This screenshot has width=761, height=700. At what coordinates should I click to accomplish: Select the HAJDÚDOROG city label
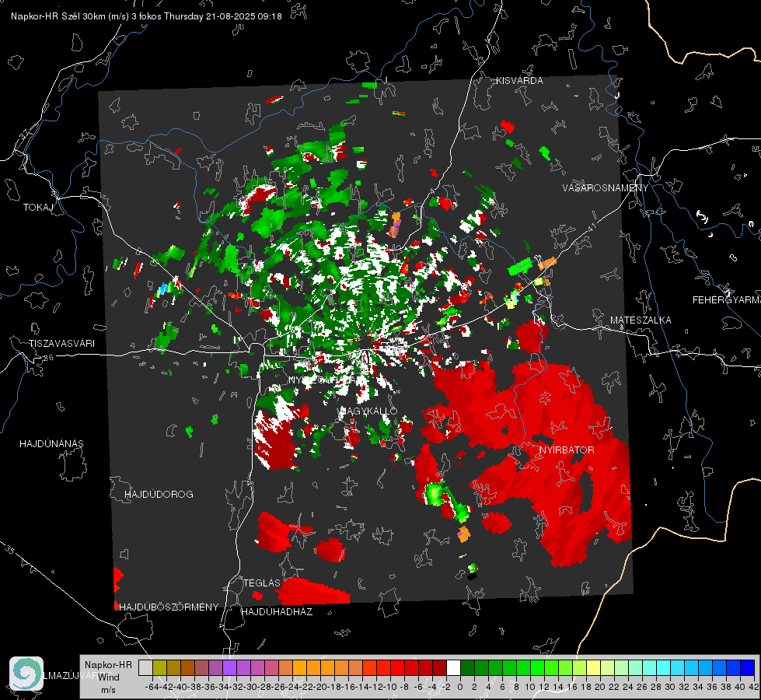[x=159, y=495]
